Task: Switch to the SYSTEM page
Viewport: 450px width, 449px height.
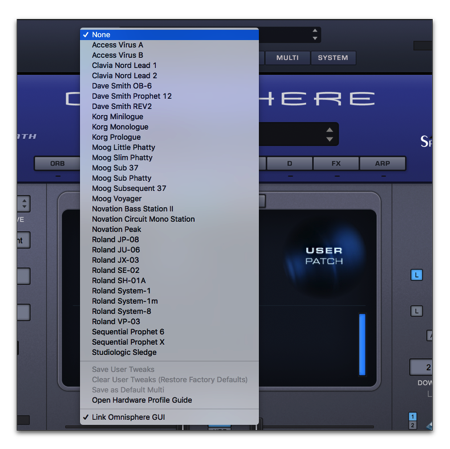Action: [333, 58]
